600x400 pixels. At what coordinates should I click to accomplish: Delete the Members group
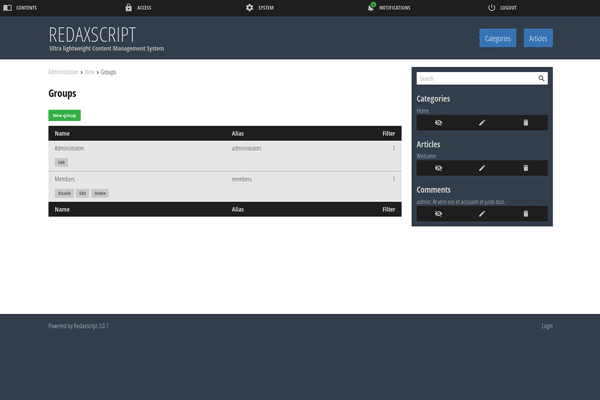(100, 193)
